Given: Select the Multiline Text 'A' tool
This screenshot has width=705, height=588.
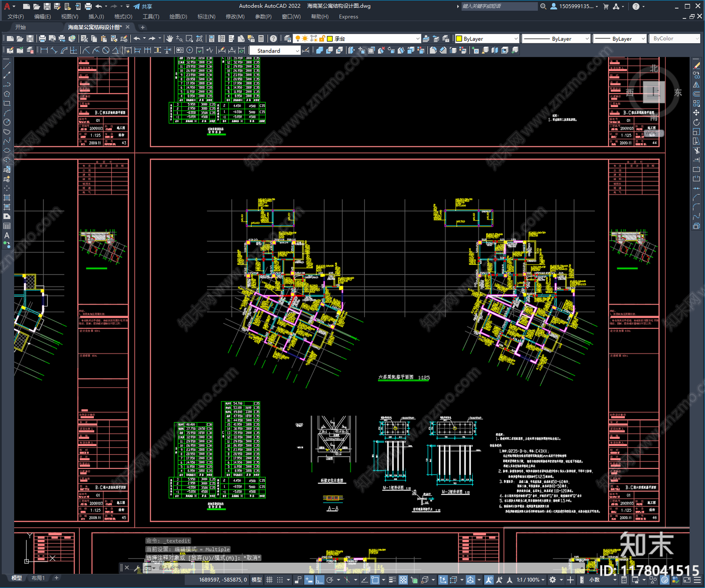Looking at the screenshot, I should point(7,235).
